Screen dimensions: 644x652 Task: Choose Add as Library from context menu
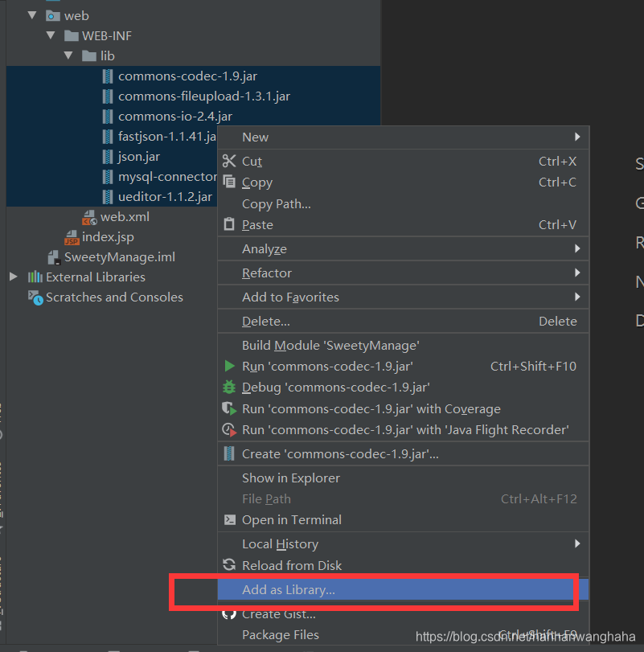click(x=403, y=589)
